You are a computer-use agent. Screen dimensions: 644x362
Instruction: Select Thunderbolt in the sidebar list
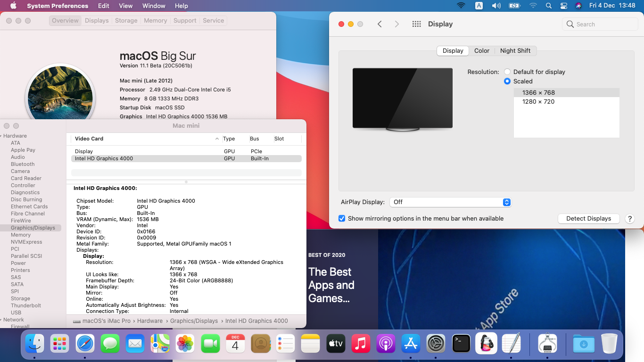(26, 305)
